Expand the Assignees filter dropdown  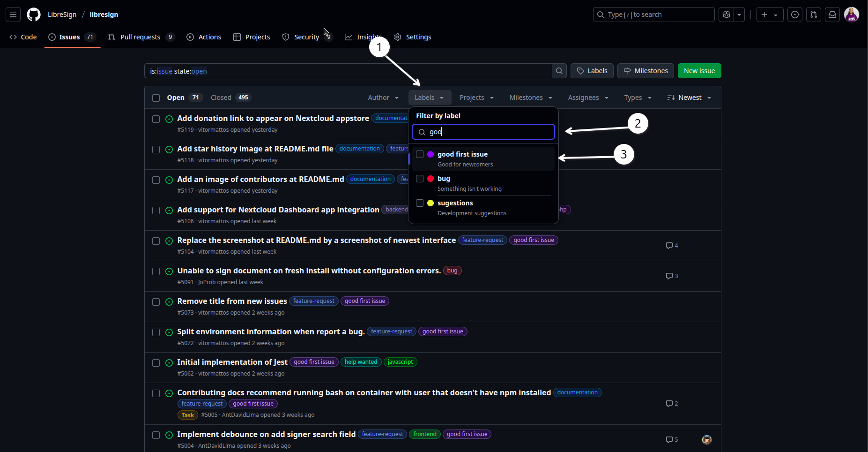click(x=588, y=98)
